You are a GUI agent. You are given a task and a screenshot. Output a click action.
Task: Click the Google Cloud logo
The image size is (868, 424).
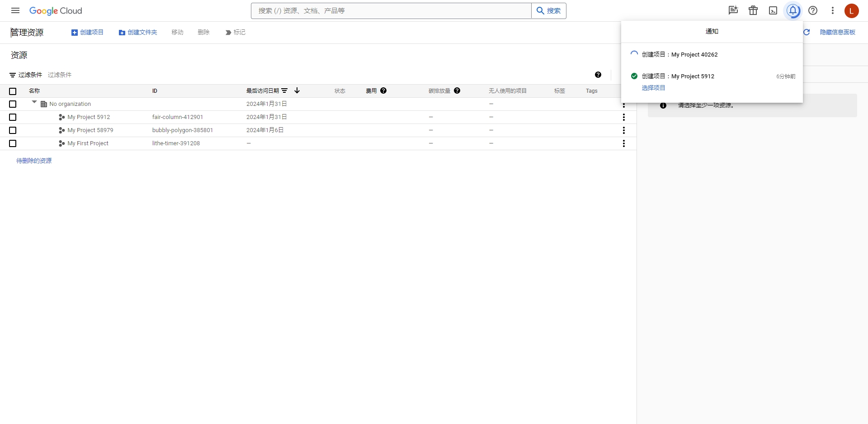point(56,11)
